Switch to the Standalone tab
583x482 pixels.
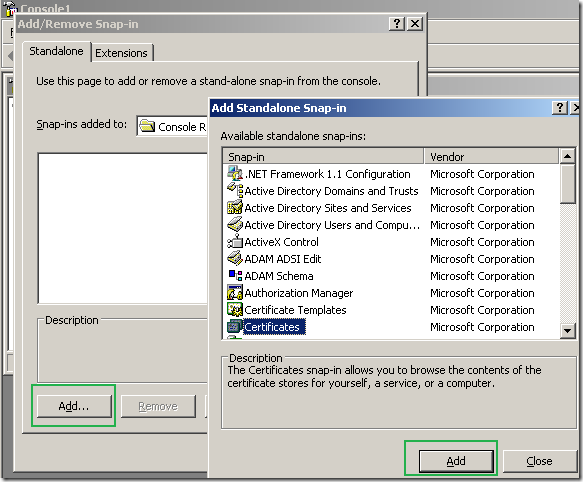pyautogui.click(x=57, y=51)
